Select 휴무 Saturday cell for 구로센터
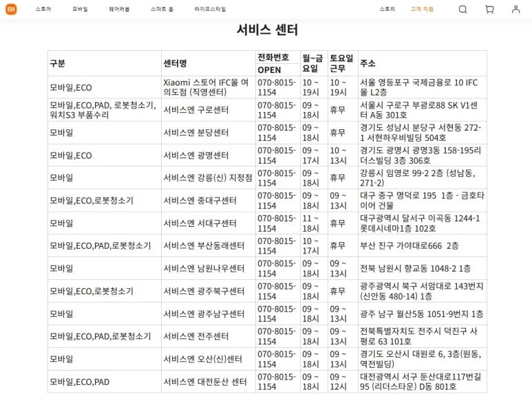Screen dimensions: 532x405 pyautogui.click(x=343, y=110)
